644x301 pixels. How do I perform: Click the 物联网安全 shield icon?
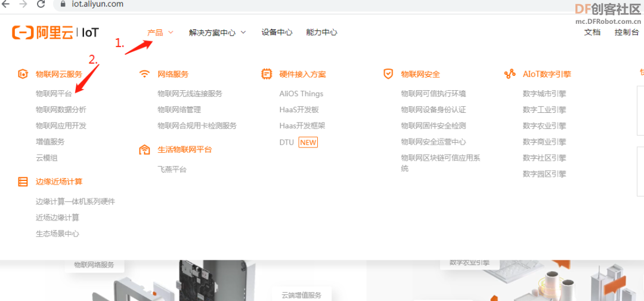pos(388,74)
